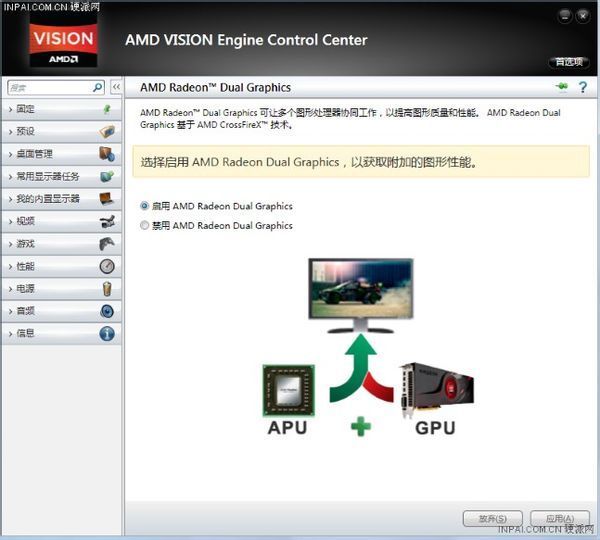Click the gamepad icon for 游戏

click(x=107, y=243)
